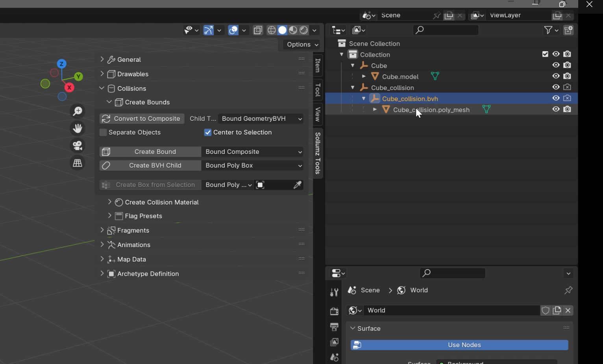Screen dimensions: 603x364
Task: Hide Cube.model with its eye icon
Action: [x=556, y=76]
